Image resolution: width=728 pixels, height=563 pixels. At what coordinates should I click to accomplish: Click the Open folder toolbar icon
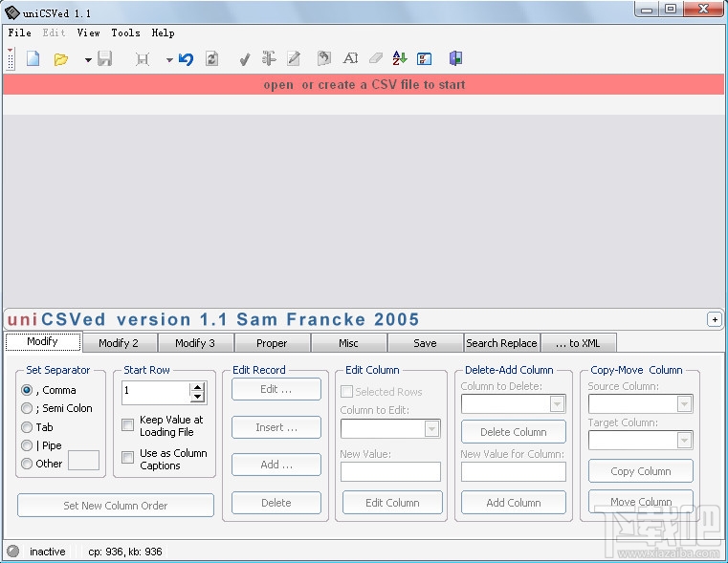(x=61, y=59)
